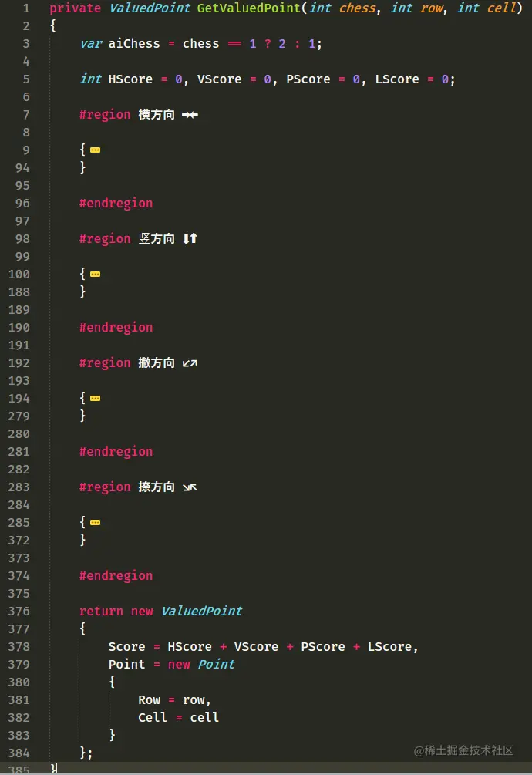The height and width of the screenshot is (775, 532).
Task: Click line number 98 in gutter
Action: tap(22, 239)
